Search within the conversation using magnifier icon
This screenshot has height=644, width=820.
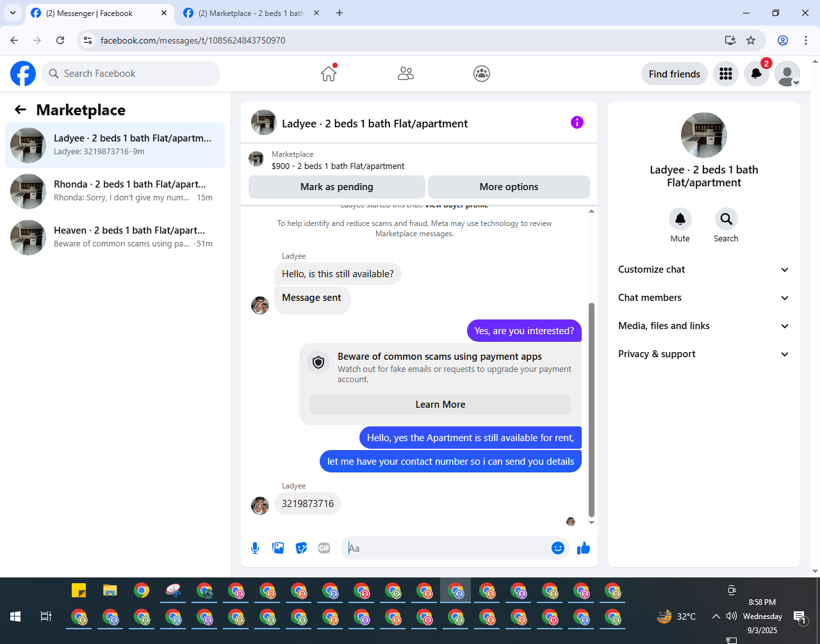(x=726, y=219)
